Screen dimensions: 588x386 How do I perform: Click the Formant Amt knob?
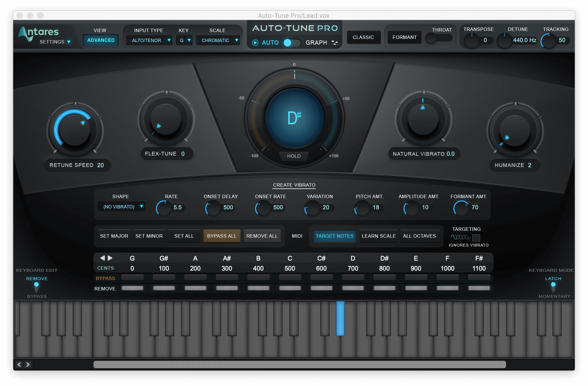[x=461, y=208]
